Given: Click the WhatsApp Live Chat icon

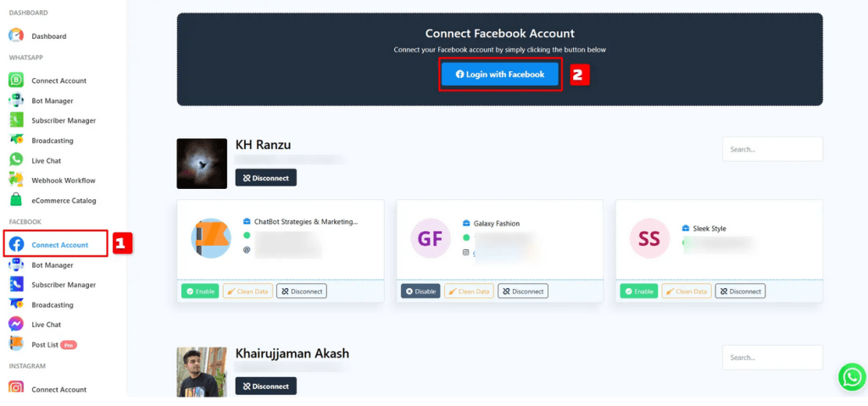Looking at the screenshot, I should coord(16,160).
